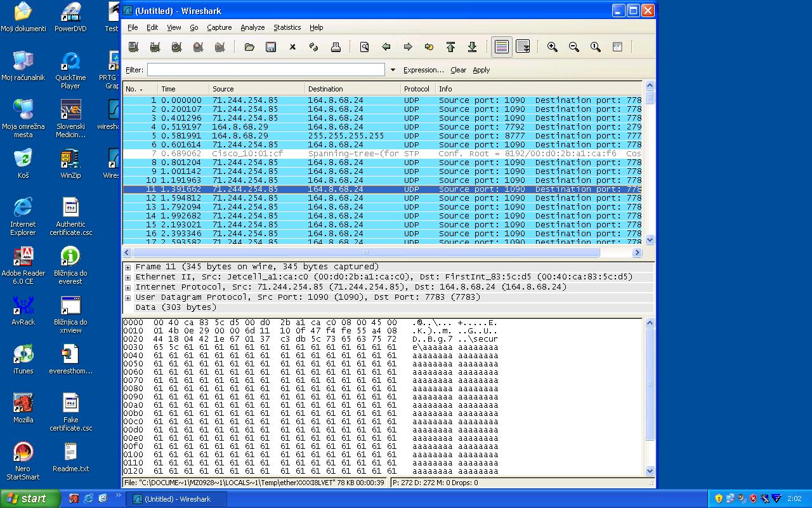Open the WinZip desktop shortcut
The image size is (812, 508).
70,164
